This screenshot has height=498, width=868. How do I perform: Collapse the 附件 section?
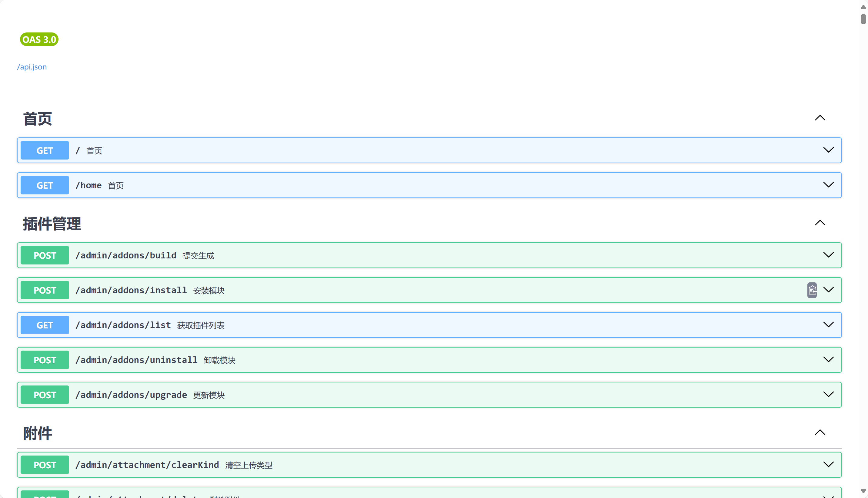(820, 433)
